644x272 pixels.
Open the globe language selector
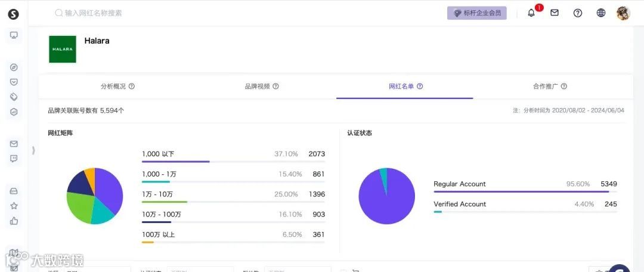pos(601,13)
